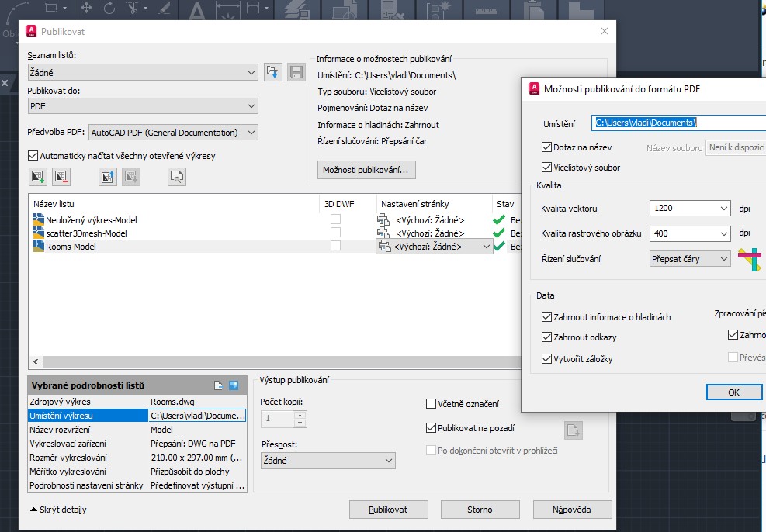
Task: Open the Seznam listů dropdown
Action: (143, 72)
